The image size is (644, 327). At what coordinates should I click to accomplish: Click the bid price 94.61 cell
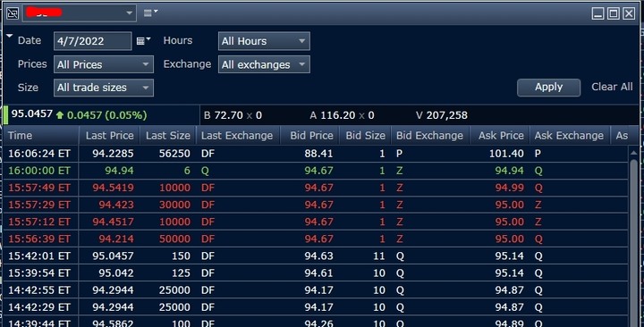tap(309, 273)
